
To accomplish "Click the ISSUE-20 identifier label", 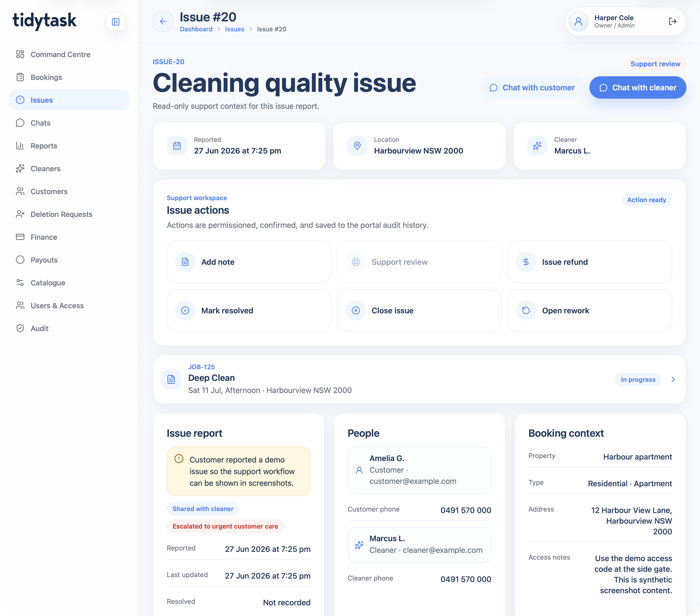I will pyautogui.click(x=168, y=62).
